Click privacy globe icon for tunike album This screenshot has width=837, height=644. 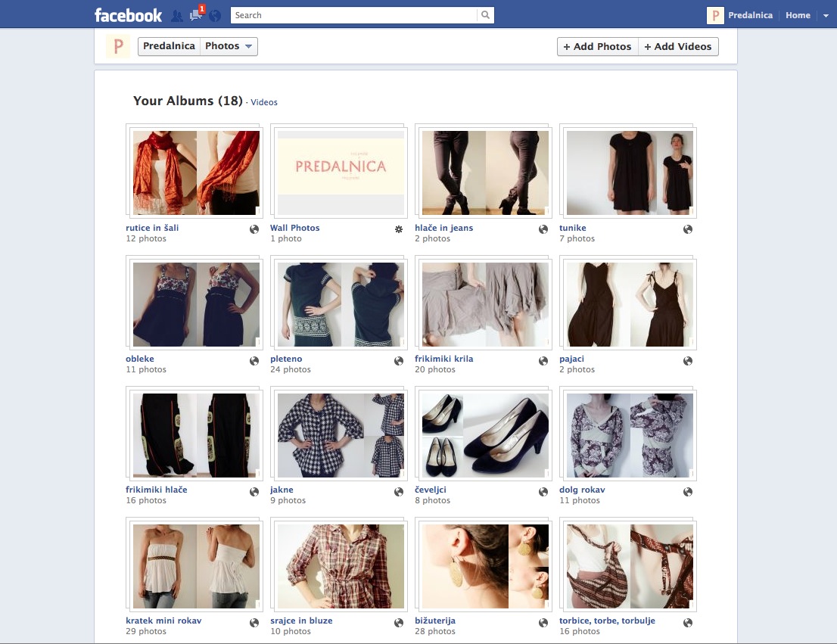(688, 229)
